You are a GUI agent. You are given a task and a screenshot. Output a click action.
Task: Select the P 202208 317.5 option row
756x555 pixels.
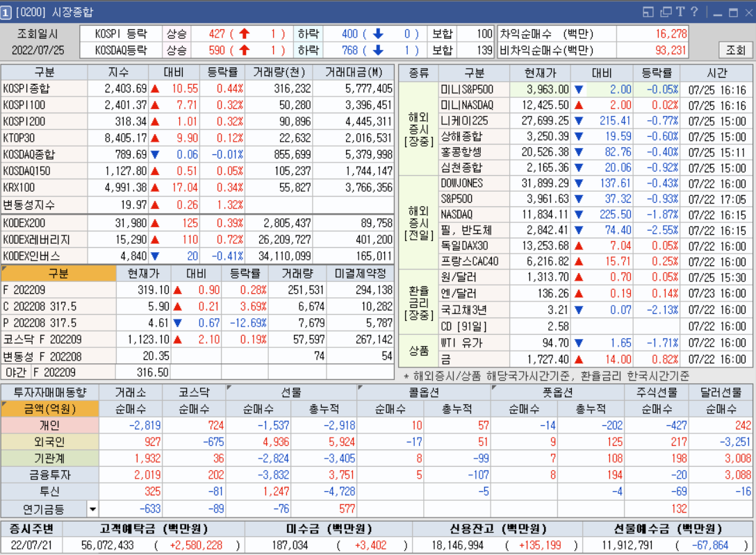tap(197, 323)
